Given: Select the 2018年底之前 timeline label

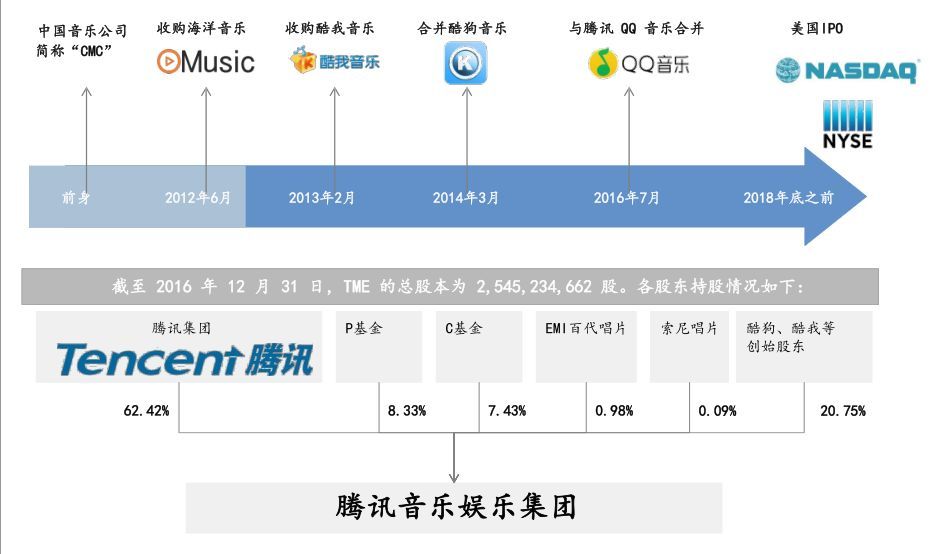Looking at the screenshot, I should (789, 197).
